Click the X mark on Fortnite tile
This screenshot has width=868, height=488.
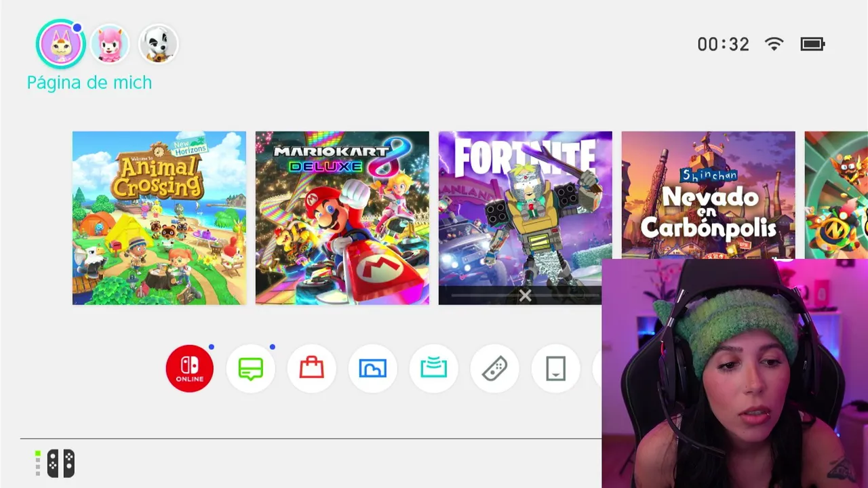525,296
